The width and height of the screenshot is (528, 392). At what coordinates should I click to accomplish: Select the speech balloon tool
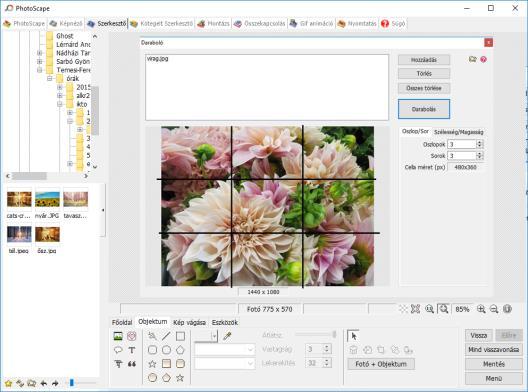(118, 350)
